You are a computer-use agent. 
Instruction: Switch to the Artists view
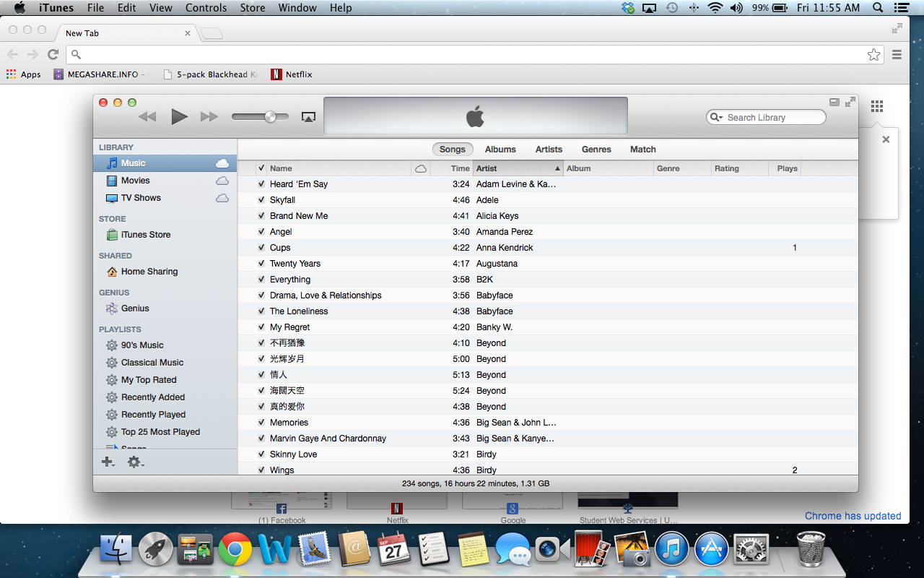(x=549, y=150)
